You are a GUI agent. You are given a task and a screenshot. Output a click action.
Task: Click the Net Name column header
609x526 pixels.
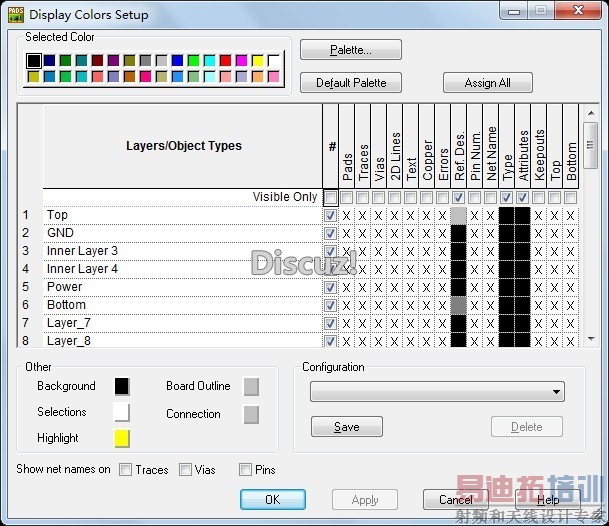click(x=491, y=146)
